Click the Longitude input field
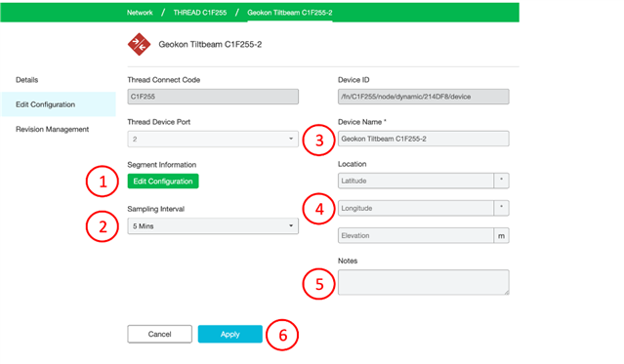This screenshot has width=624, height=364. click(x=416, y=208)
